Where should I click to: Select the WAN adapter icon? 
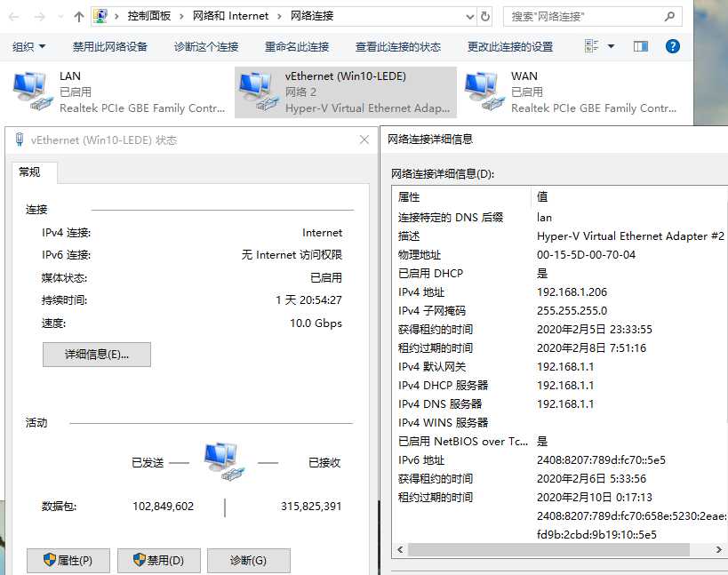point(484,91)
